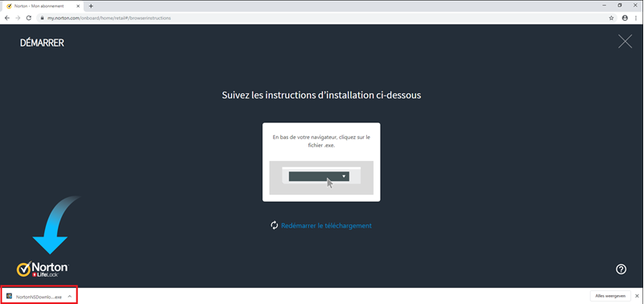Bookmark this page with the star icon
This screenshot has width=644, height=304.
point(611,18)
